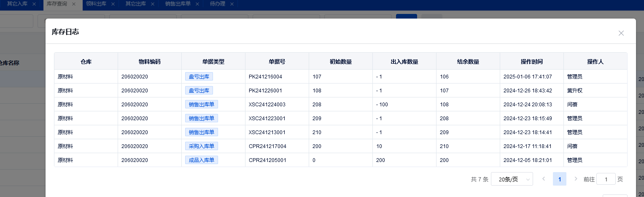This screenshot has width=644, height=197.
Task: Click the x icon on the 领料出库 tab
Action: [x=113, y=4]
